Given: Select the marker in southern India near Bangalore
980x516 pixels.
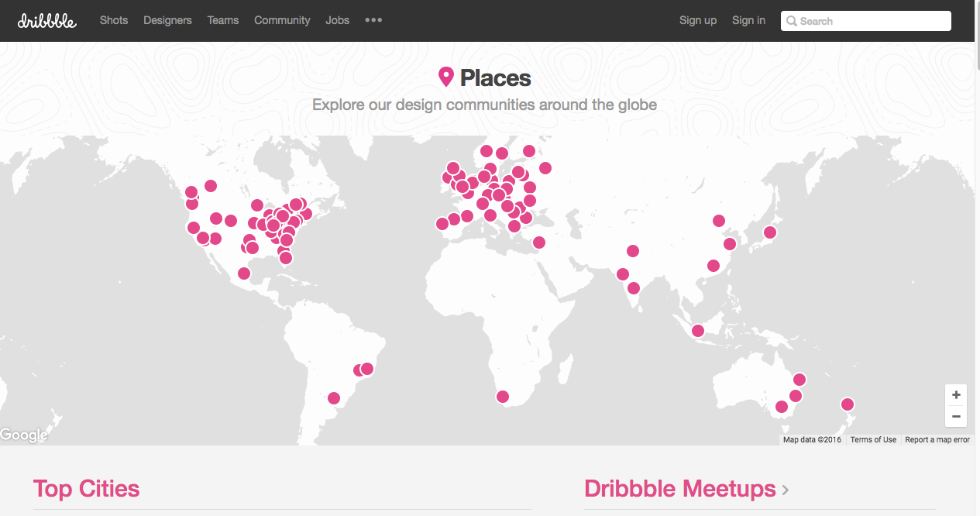Looking at the screenshot, I should pyautogui.click(x=634, y=288).
